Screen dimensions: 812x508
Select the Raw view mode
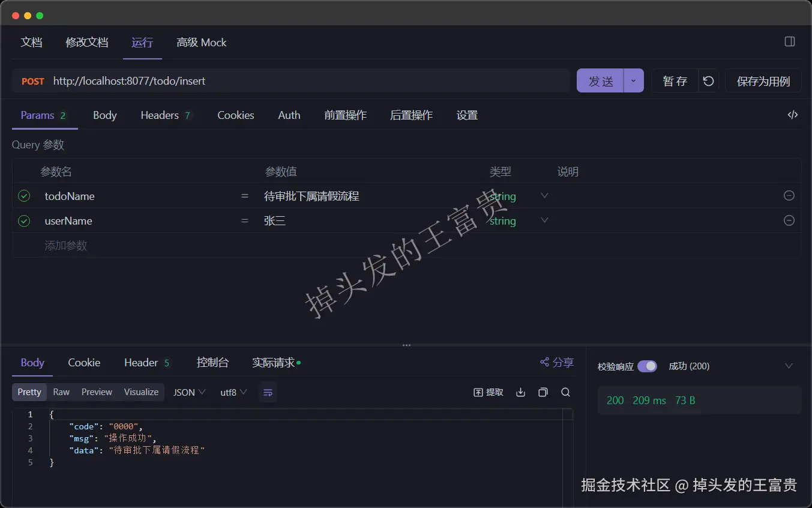click(x=61, y=392)
